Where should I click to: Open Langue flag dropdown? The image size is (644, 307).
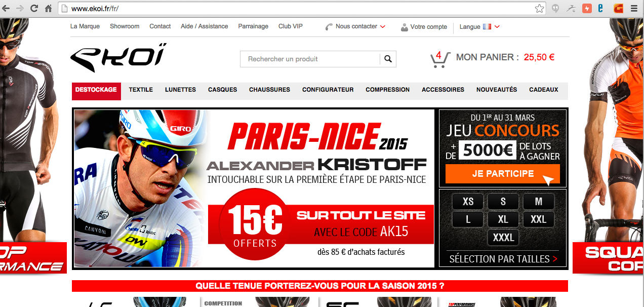point(480,27)
